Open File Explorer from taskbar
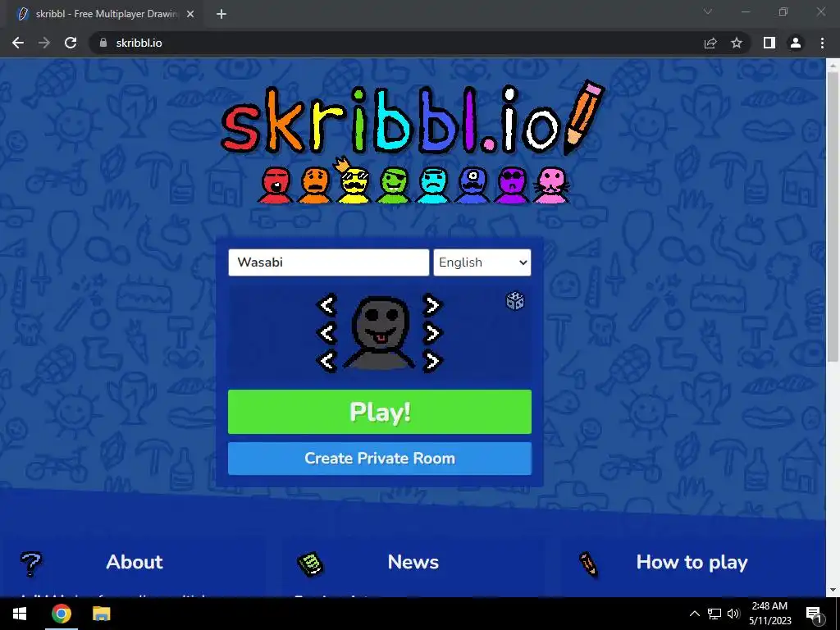840x630 pixels. click(x=101, y=614)
